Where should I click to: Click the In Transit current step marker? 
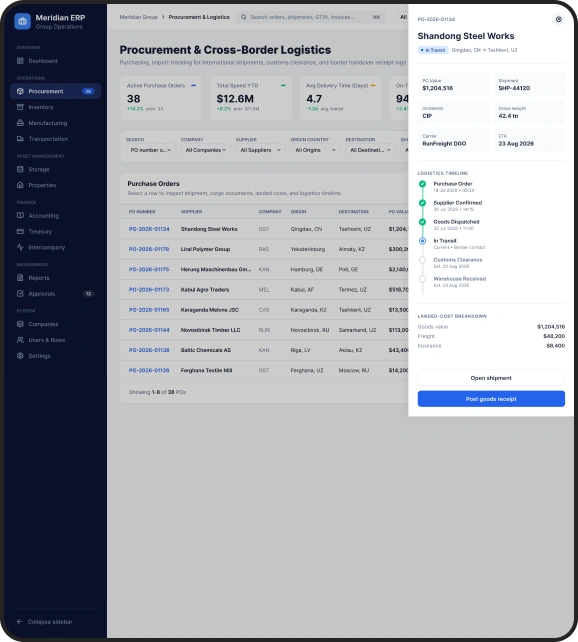422,241
